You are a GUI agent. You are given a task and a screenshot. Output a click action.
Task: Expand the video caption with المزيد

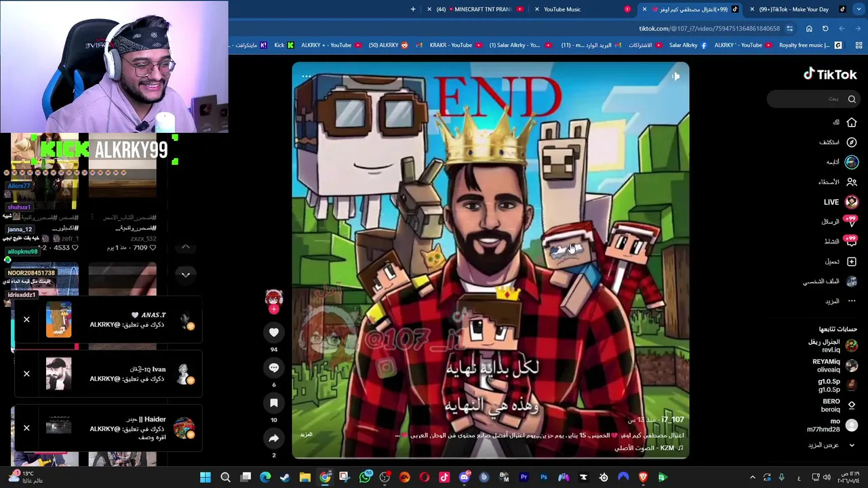[x=306, y=435]
